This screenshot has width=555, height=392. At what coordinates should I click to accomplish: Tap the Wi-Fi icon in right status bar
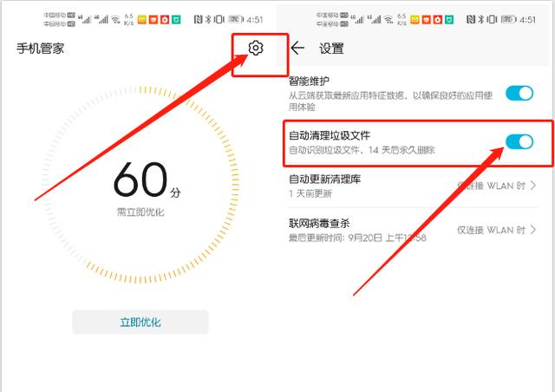[x=388, y=20]
